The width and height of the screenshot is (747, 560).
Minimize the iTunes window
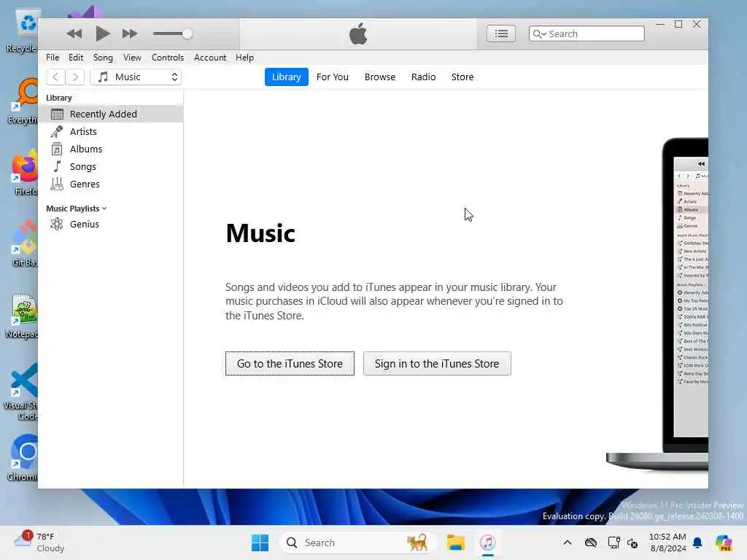(659, 24)
